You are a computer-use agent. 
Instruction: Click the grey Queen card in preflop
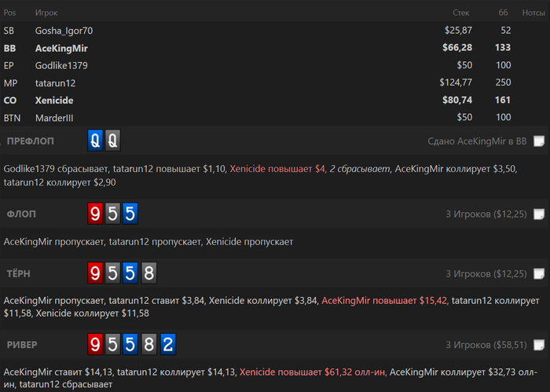pos(112,141)
